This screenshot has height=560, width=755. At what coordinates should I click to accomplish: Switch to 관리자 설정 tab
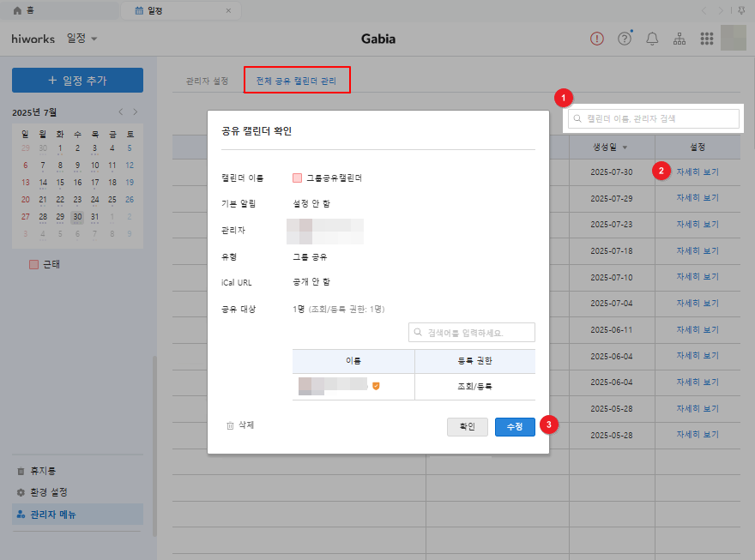(x=207, y=81)
